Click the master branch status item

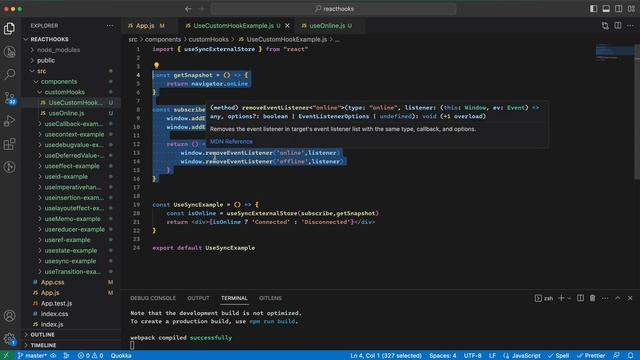pos(32,356)
